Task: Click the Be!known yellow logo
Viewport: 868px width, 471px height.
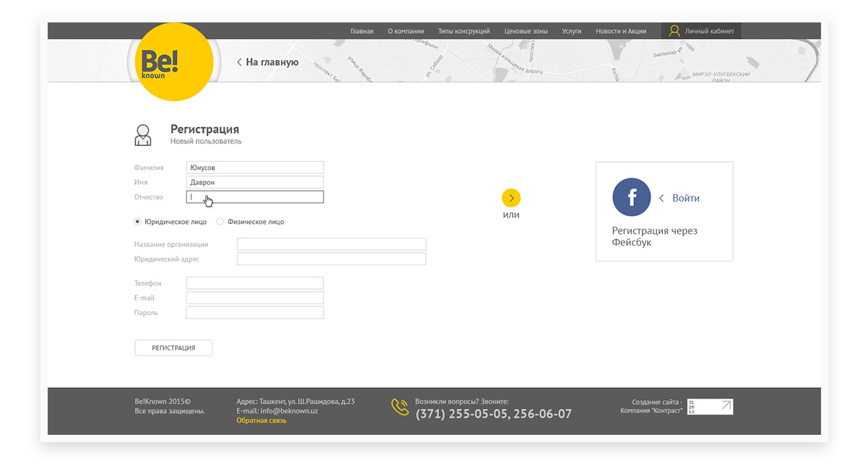Action: (x=175, y=62)
